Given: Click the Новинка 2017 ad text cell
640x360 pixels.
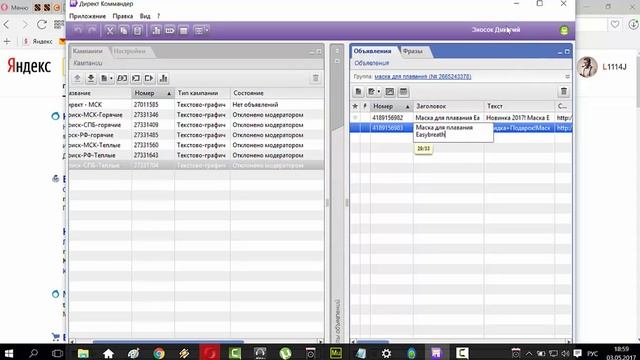Looking at the screenshot, I should tap(518, 118).
